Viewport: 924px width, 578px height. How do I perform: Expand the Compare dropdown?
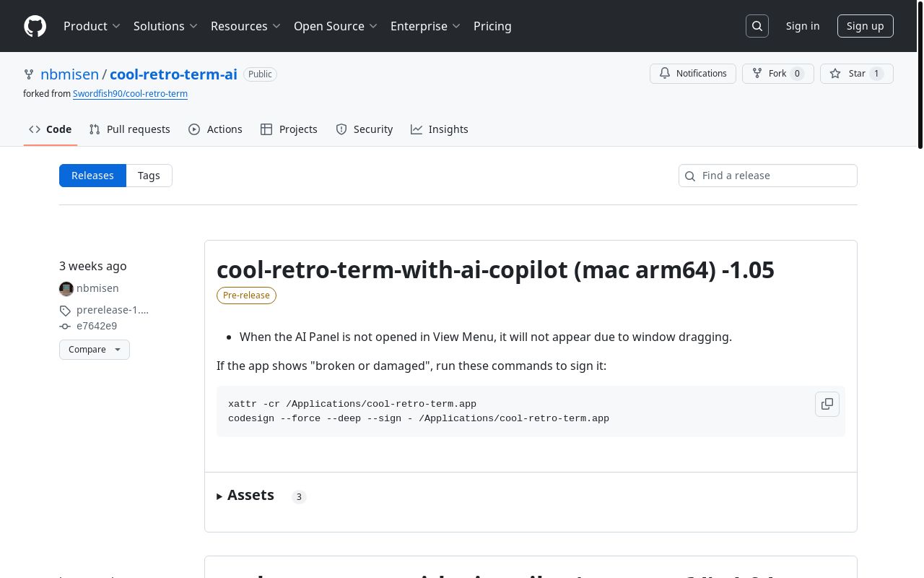click(95, 349)
